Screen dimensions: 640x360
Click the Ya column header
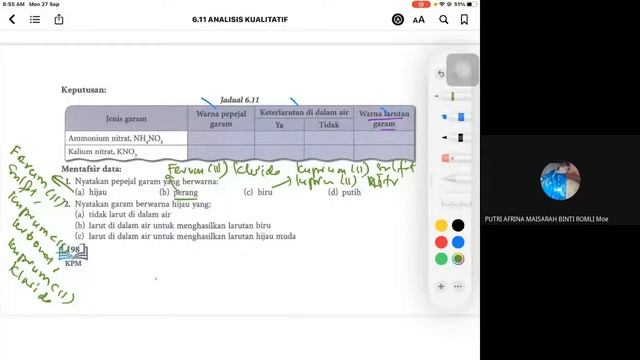coord(279,125)
